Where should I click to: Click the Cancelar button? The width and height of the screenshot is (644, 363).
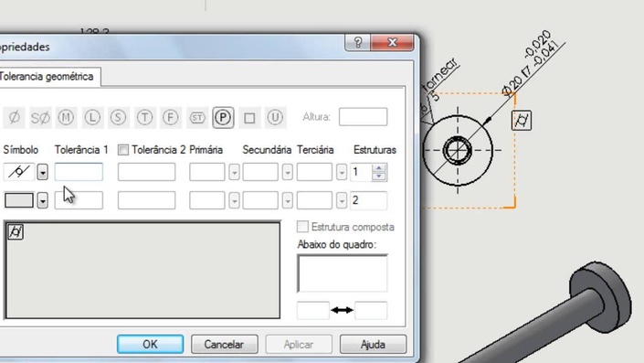point(224,344)
